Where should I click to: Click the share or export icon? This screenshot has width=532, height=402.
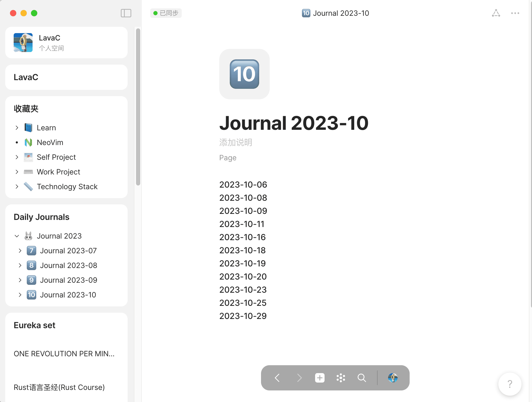pyautogui.click(x=496, y=13)
